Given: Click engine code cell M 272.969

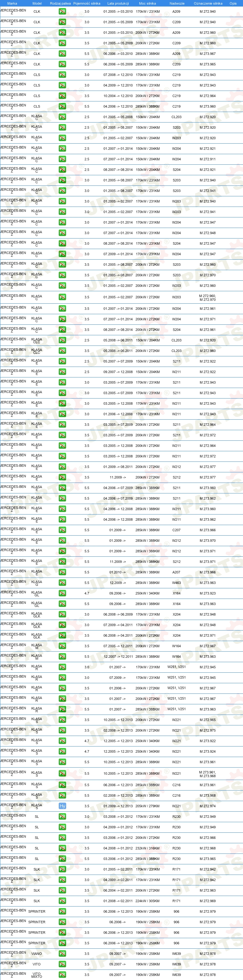Looking at the screenshot, I should (x=208, y=901).
